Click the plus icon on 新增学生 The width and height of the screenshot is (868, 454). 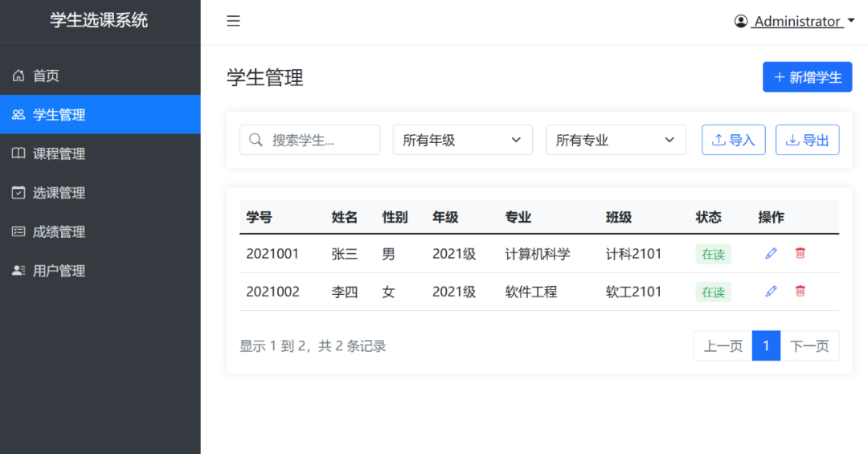780,77
